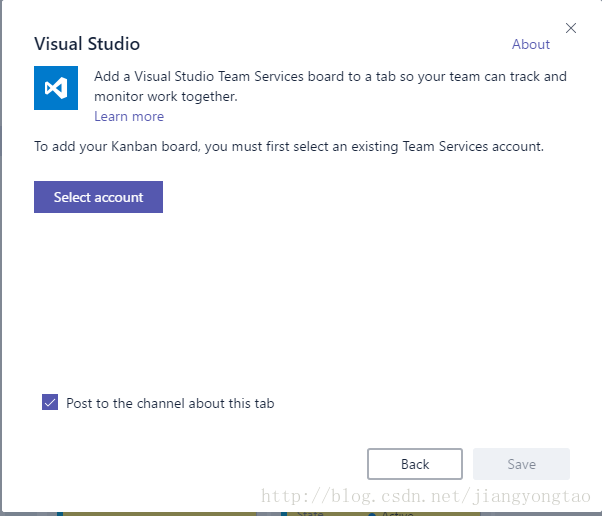Close the Visual Studio dialog with X
Viewport: 602px width, 516px height.
[571, 28]
